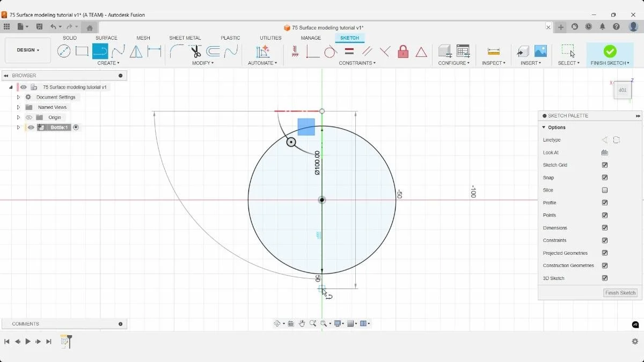Click the Select window tool

[568, 51]
